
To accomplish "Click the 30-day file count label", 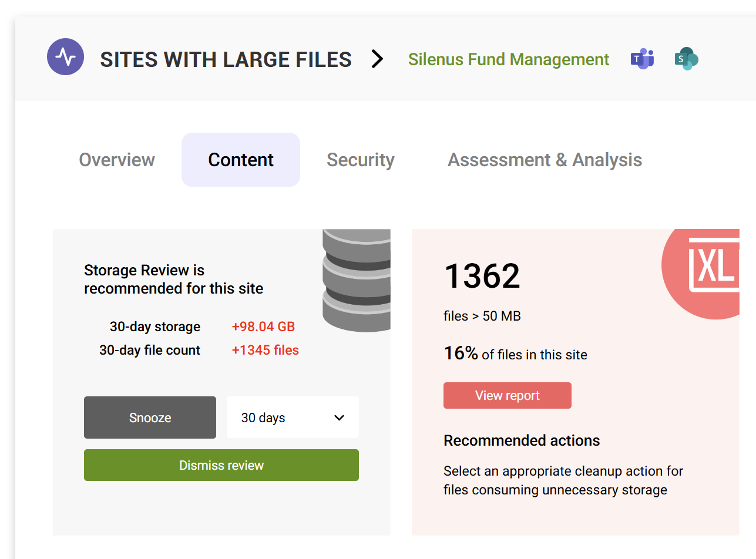I will pos(150,350).
